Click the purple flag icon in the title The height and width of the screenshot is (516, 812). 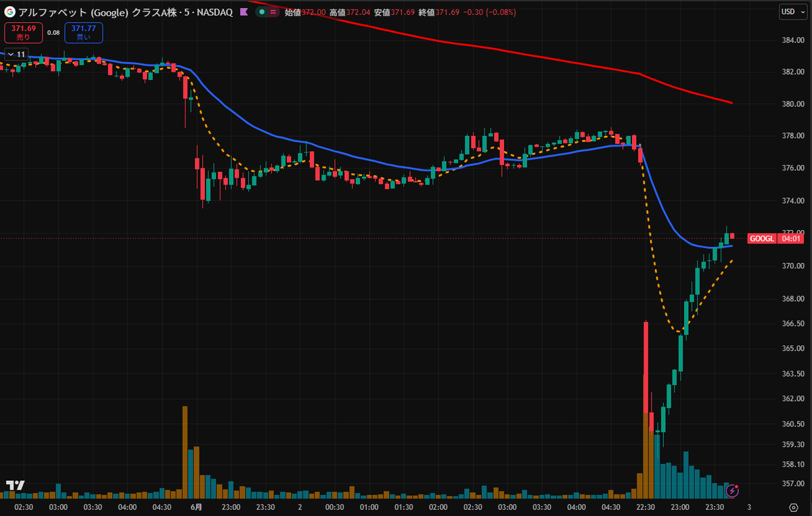coord(245,12)
